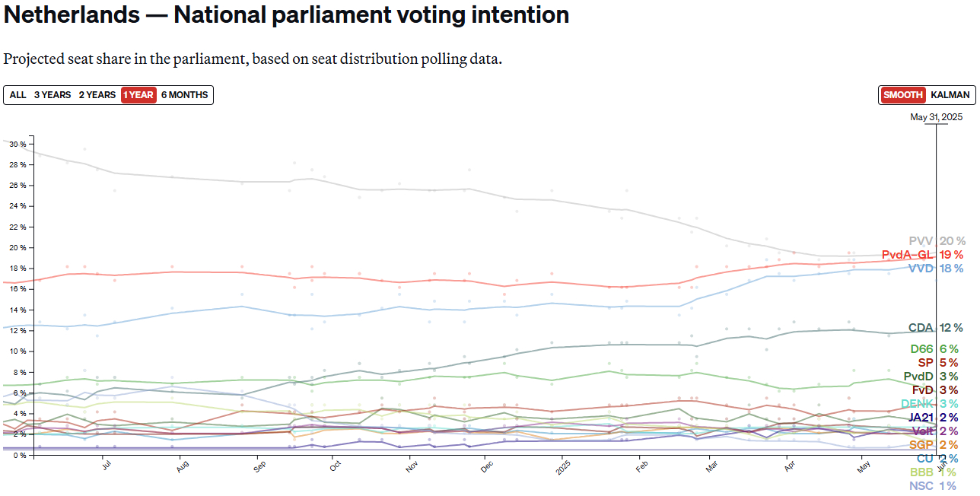Show ALL time range data

coord(17,95)
